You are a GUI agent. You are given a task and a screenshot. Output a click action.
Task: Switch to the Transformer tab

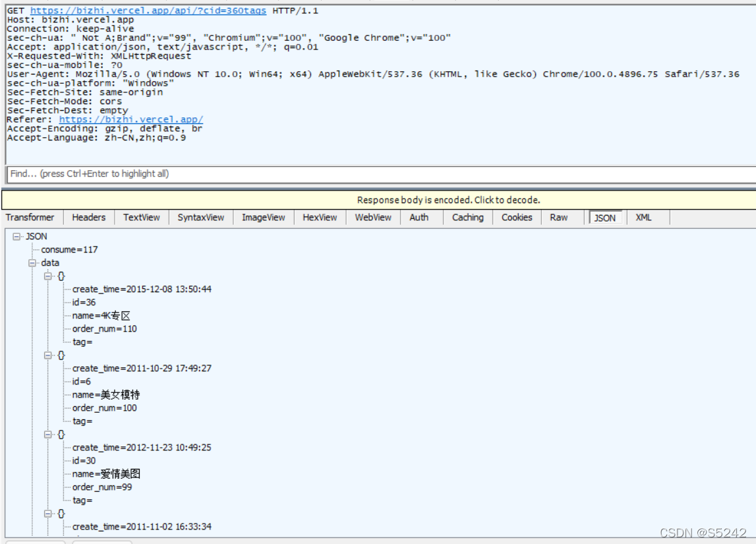pos(30,218)
